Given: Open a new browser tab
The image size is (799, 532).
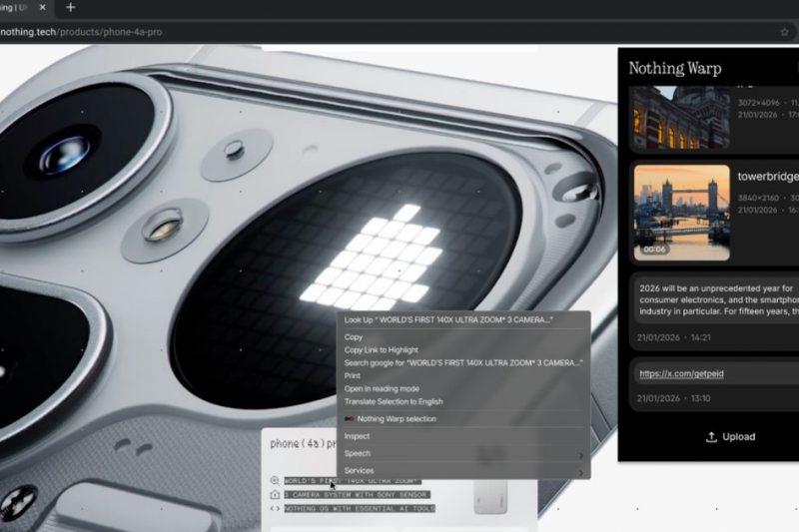Looking at the screenshot, I should (x=70, y=7).
